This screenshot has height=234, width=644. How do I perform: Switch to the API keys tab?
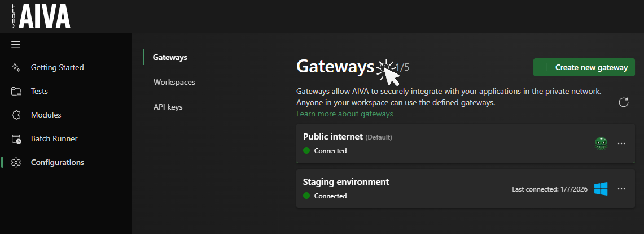pyautogui.click(x=168, y=107)
